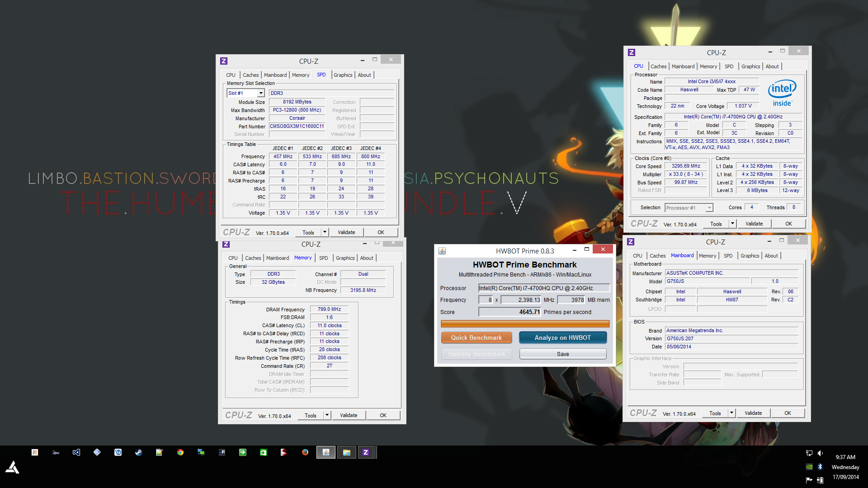Expand Tools arrow in the SPD CPU-Z window
This screenshot has height=488, width=868.
coord(325,232)
